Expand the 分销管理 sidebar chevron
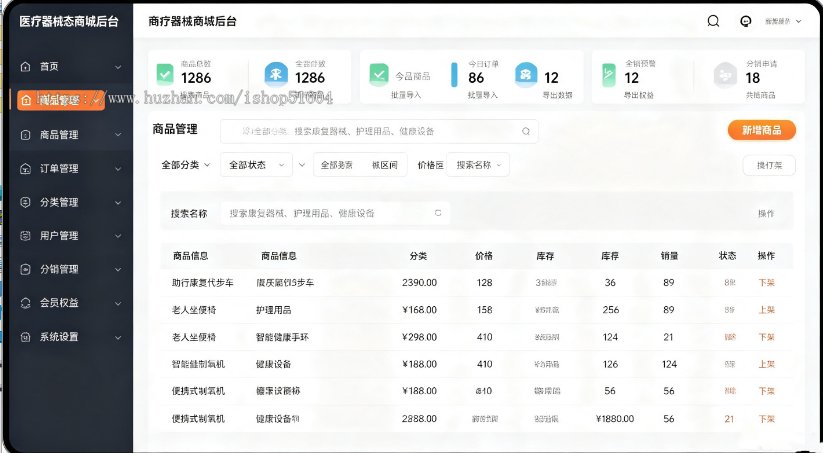823x453 pixels. coord(118,269)
